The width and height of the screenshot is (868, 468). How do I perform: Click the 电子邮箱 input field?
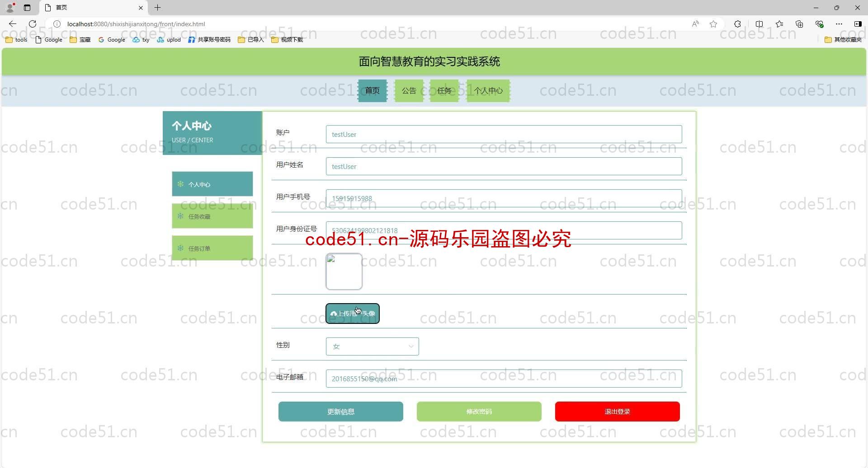(x=504, y=379)
